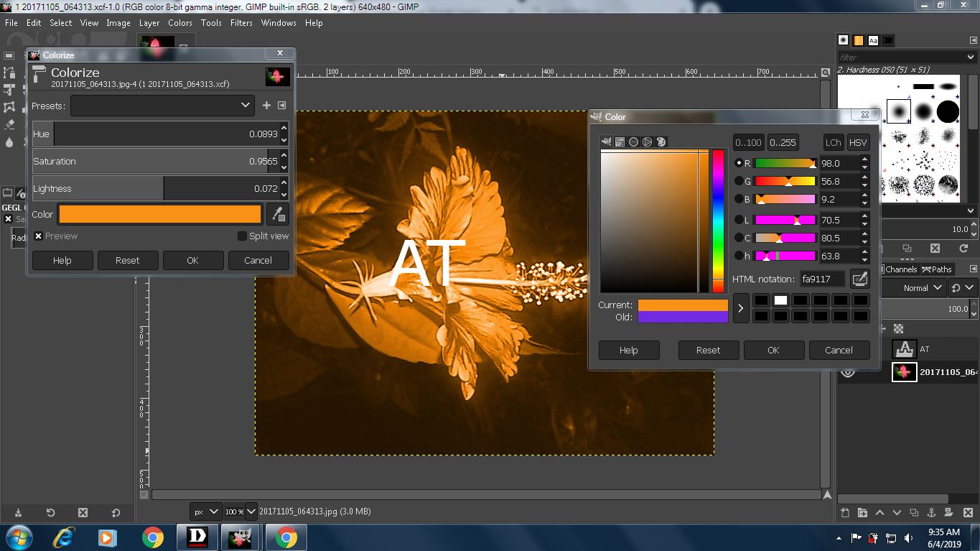980x551 pixels.
Task: Refresh brushes icon below the brush grid
Action: click(x=963, y=248)
